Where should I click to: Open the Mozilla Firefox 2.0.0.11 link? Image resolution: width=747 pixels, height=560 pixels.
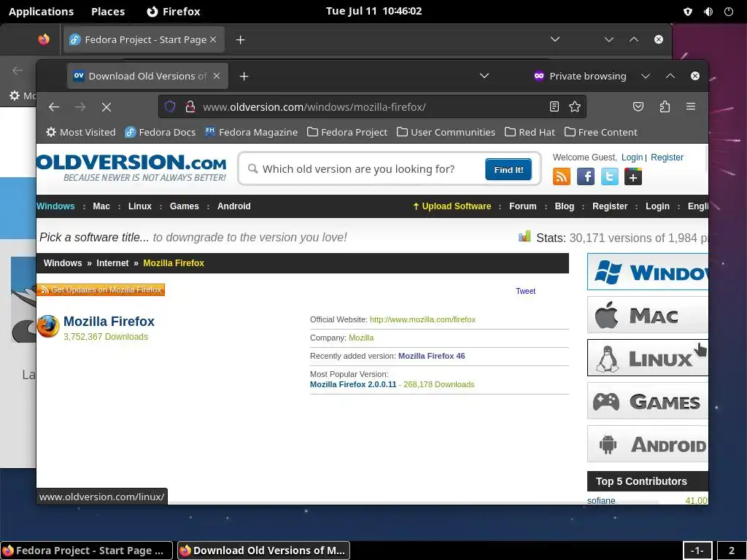[353, 384]
